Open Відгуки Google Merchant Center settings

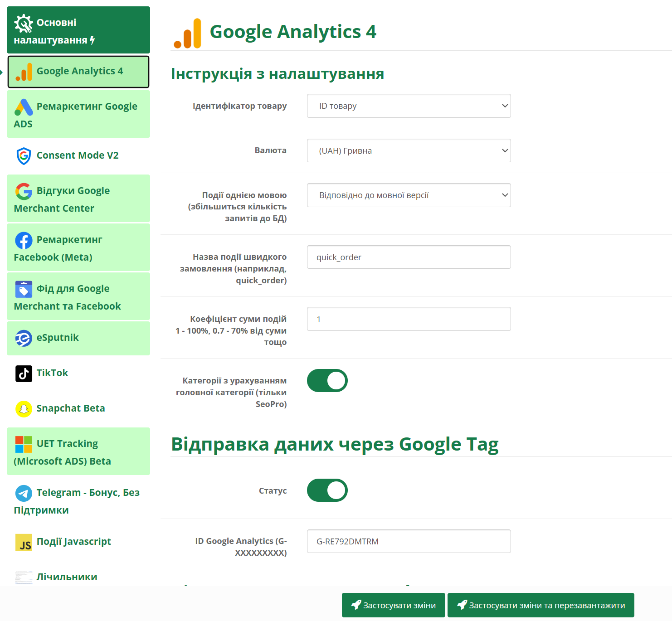pyautogui.click(x=78, y=198)
